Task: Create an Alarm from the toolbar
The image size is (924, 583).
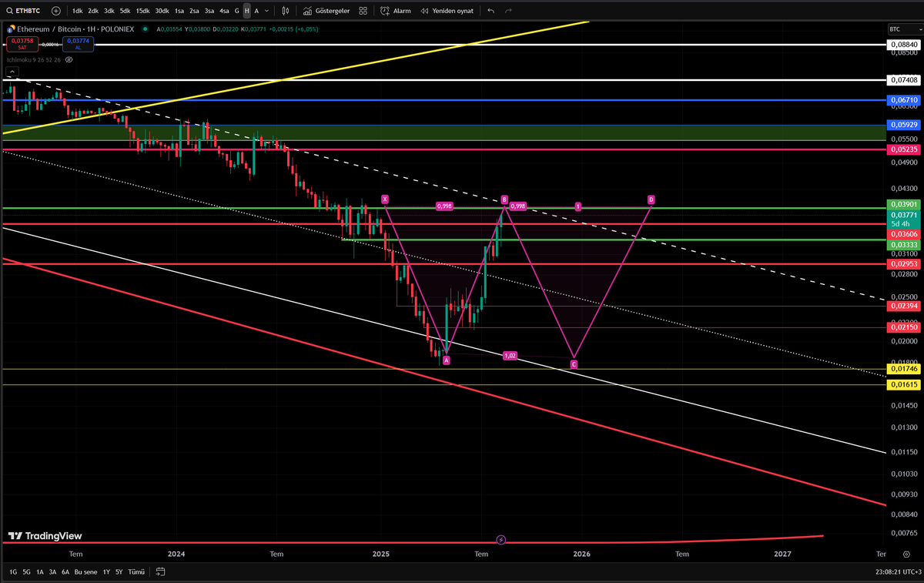Action: pyautogui.click(x=396, y=12)
